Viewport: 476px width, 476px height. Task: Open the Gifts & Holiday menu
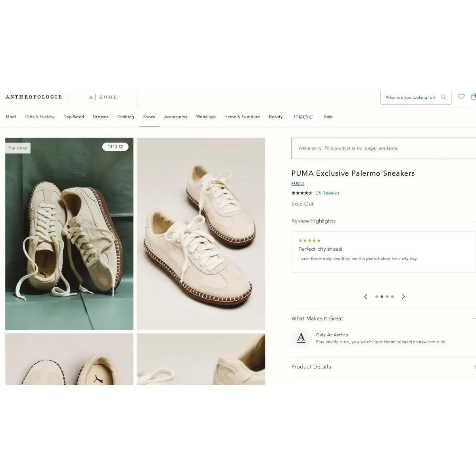(40, 117)
